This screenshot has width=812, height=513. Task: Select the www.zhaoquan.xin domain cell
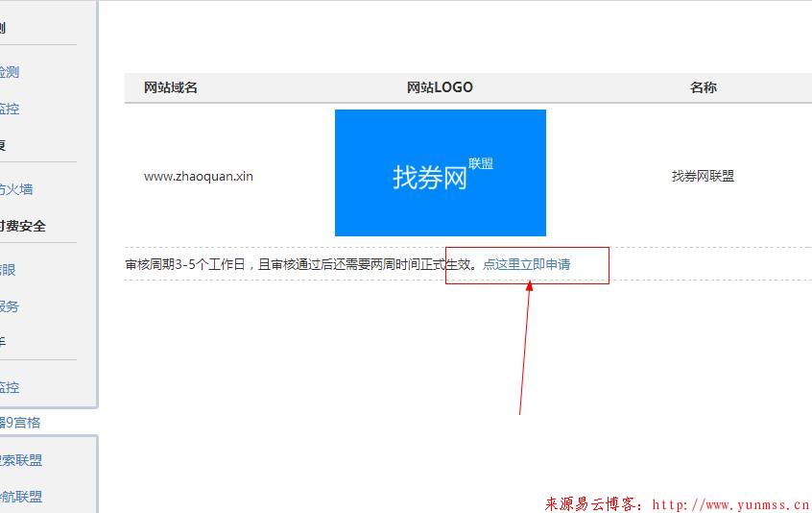199,176
